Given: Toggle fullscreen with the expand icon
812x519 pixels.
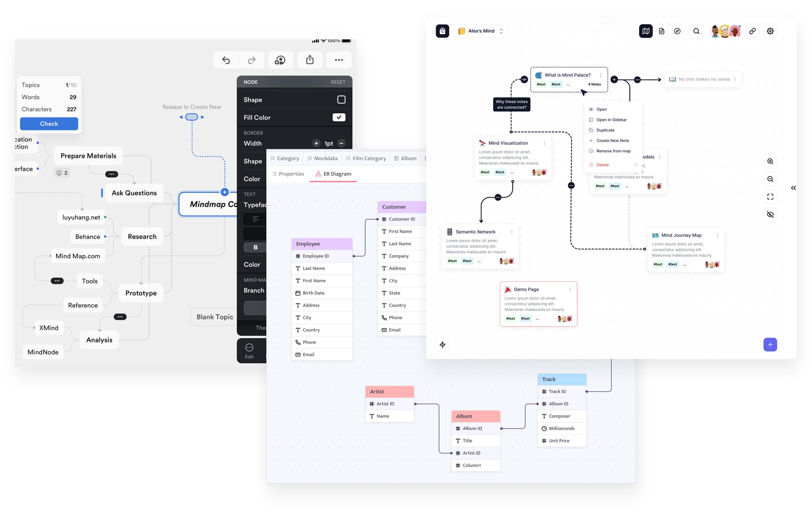Looking at the screenshot, I should pyautogui.click(x=770, y=197).
